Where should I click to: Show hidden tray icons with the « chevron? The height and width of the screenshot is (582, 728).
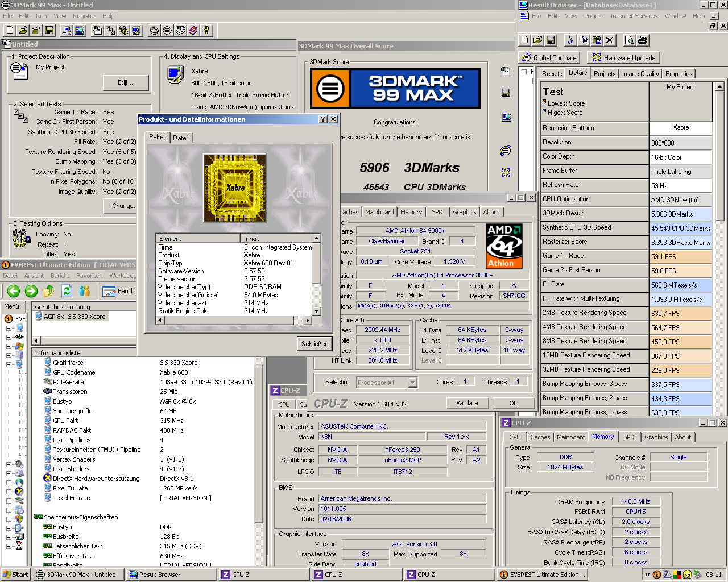647,575
